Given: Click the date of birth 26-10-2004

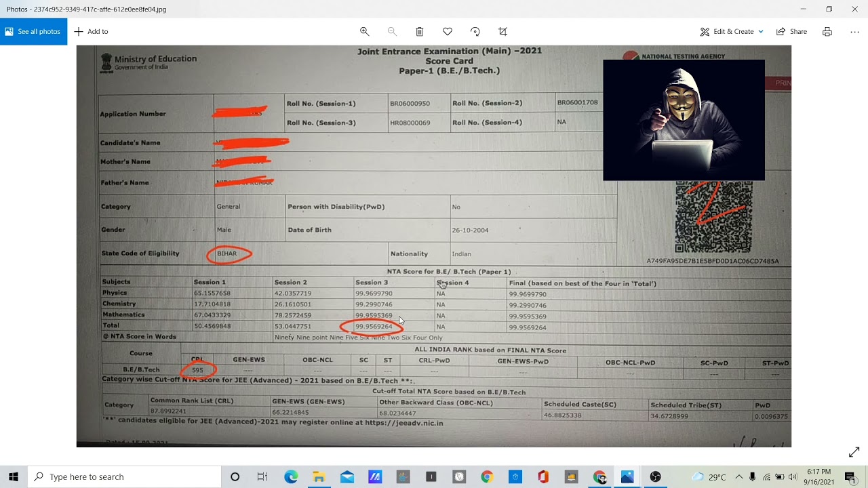Looking at the screenshot, I should click(470, 230).
